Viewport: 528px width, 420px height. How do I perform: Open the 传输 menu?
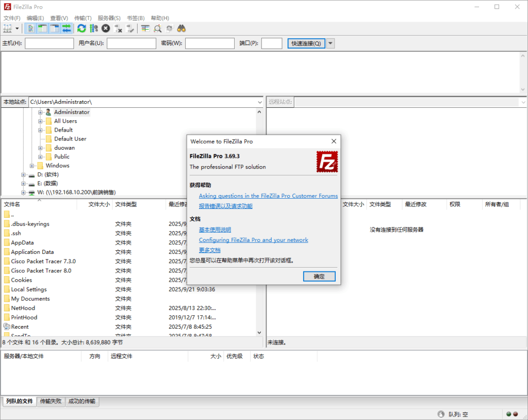click(x=82, y=18)
